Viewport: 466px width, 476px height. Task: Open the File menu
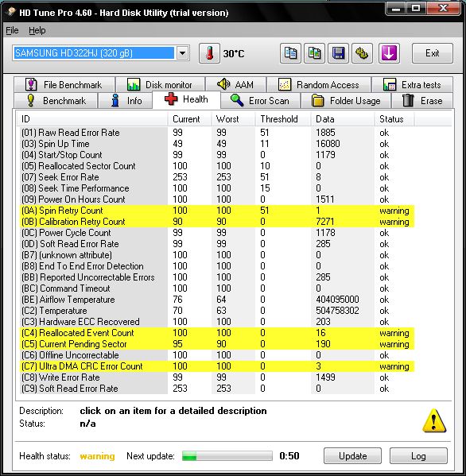tap(12, 30)
